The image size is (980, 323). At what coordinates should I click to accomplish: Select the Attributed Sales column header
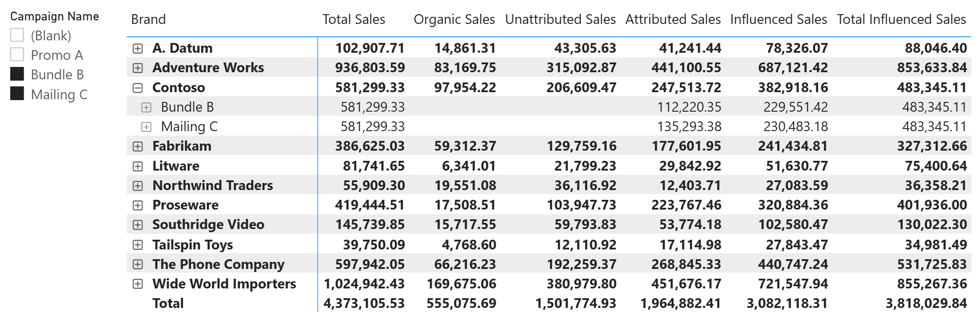pyautogui.click(x=673, y=19)
